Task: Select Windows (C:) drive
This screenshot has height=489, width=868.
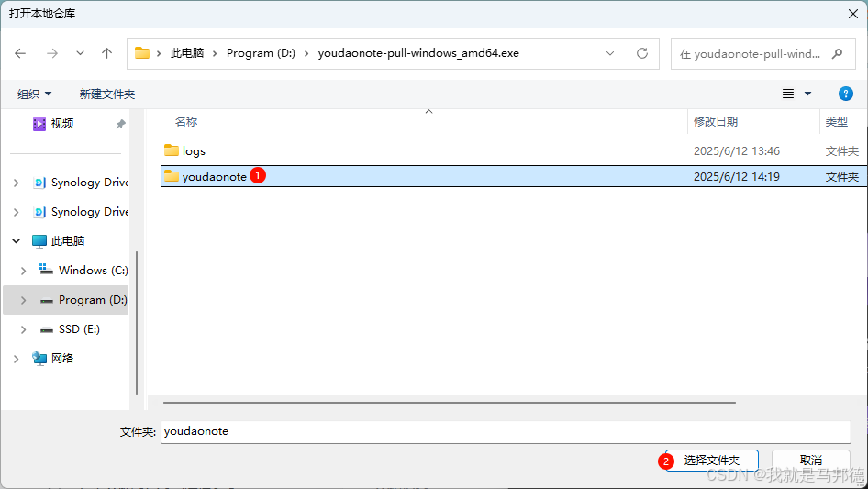Action: click(x=83, y=271)
